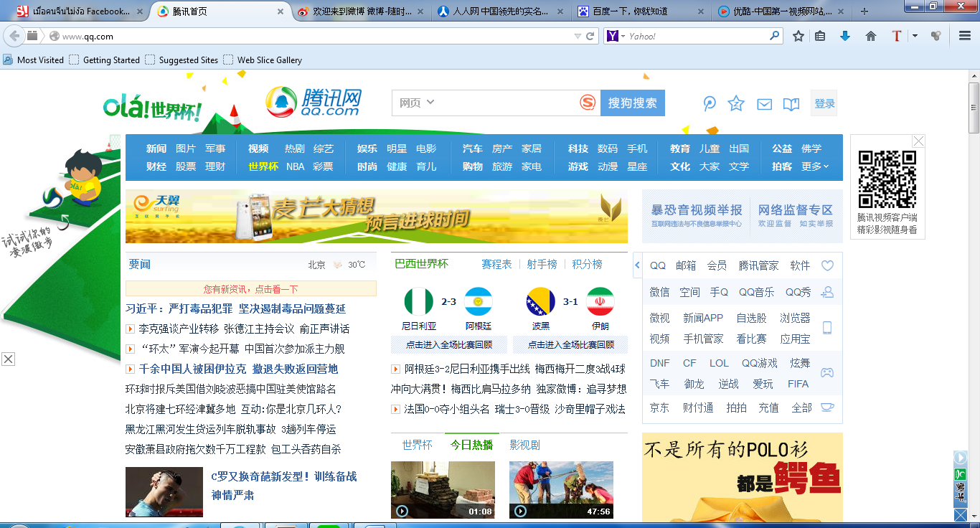
Task: Reload the page using the refresh icon
Action: click(590, 36)
